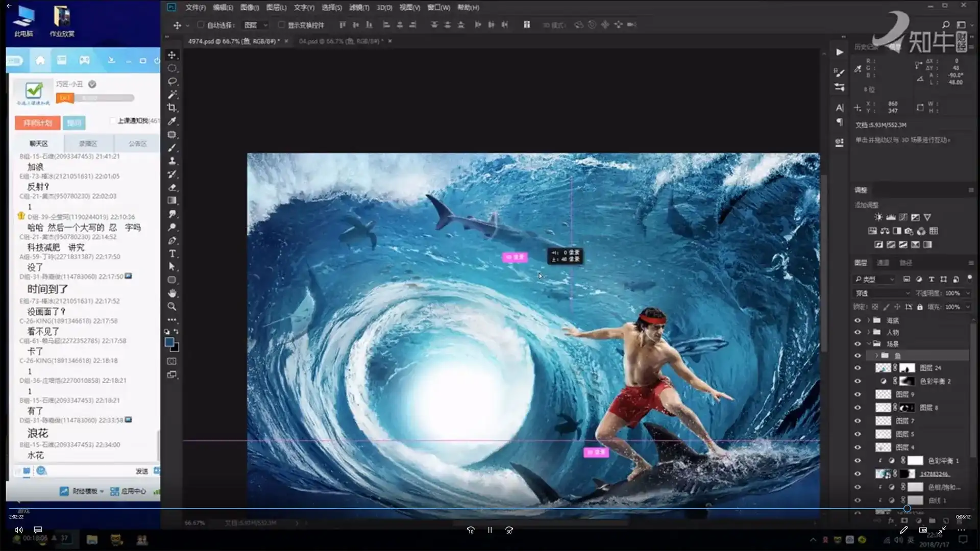Select the Clone Stamp tool
The width and height of the screenshot is (980, 551).
[x=172, y=161]
